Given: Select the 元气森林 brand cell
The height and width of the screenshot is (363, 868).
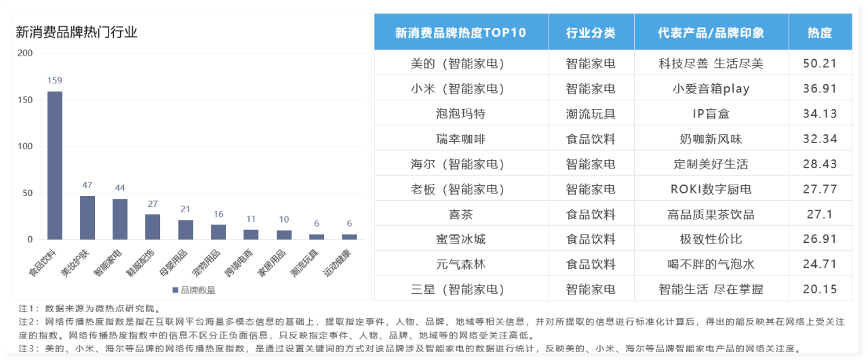Looking at the screenshot, I should 461,264.
